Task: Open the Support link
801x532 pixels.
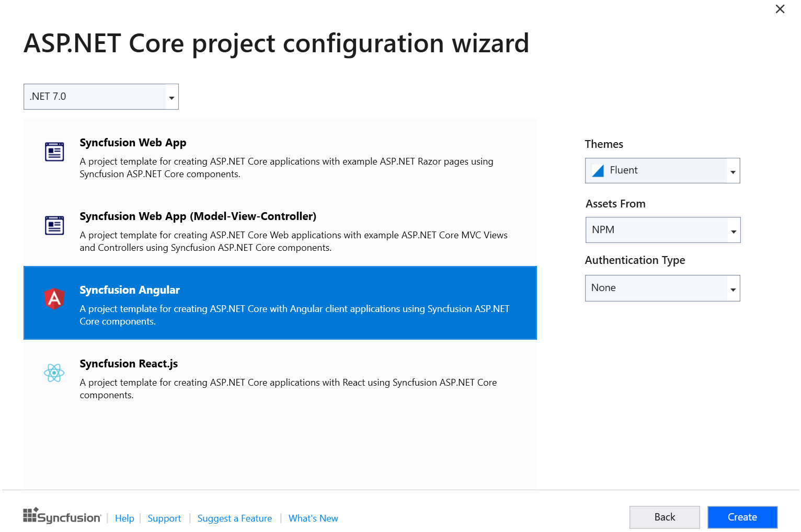Action: pyautogui.click(x=164, y=518)
